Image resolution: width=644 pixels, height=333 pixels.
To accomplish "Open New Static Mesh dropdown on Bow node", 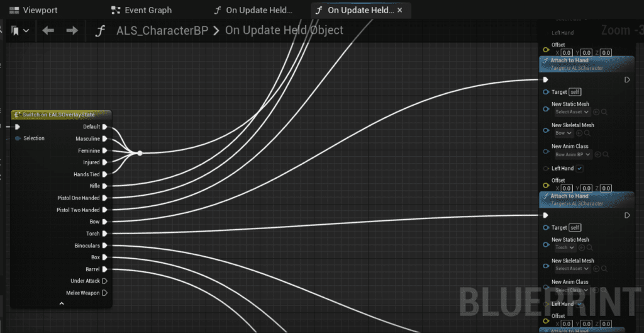I will tap(572, 112).
